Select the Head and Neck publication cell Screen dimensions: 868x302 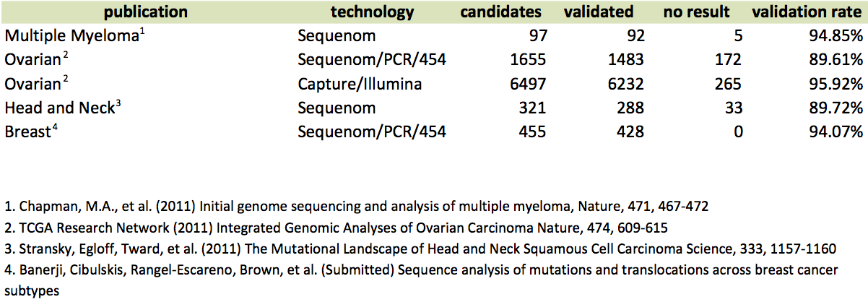pos(58,108)
